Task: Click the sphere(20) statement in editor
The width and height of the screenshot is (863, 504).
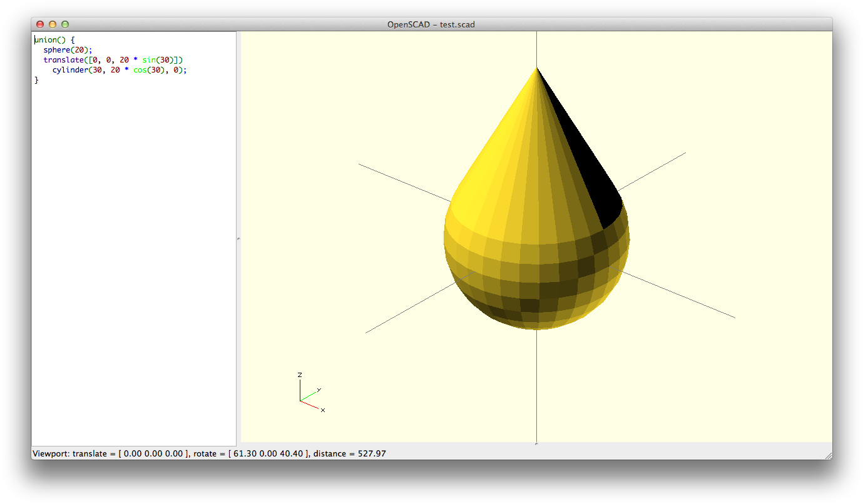Action: tap(68, 50)
